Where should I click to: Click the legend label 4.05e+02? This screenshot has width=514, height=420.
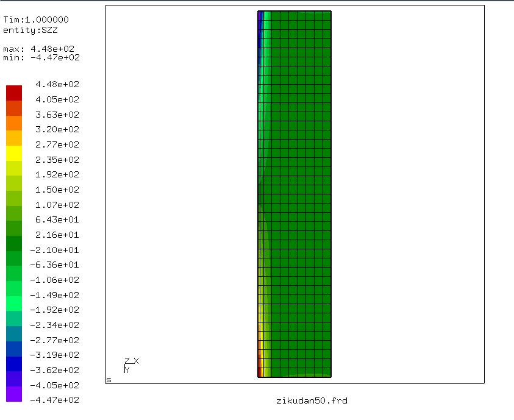[x=57, y=99]
